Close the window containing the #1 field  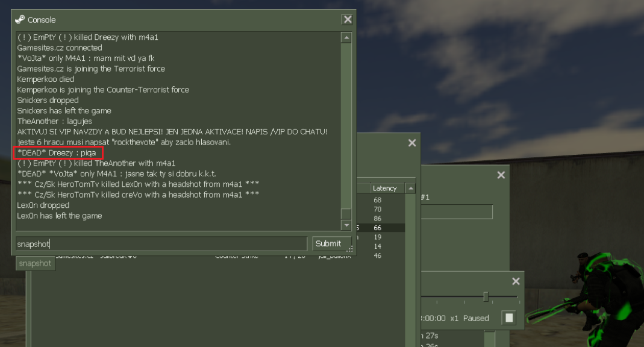[501, 175]
